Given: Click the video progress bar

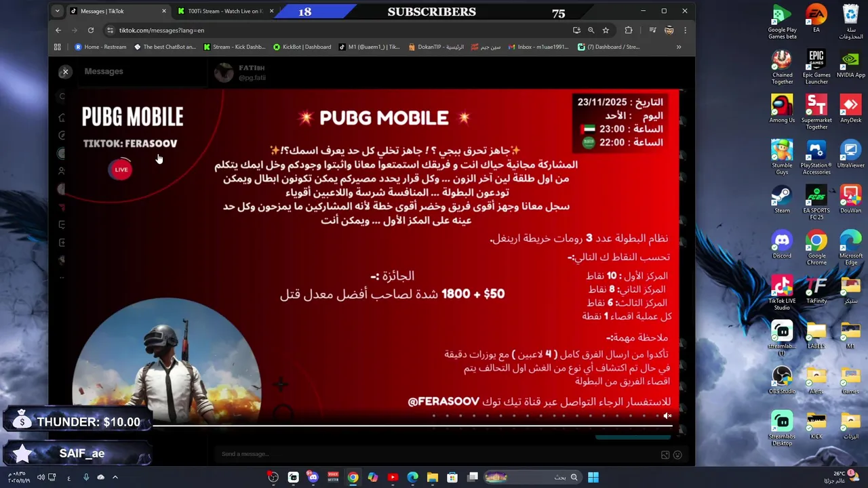Looking at the screenshot, I should click(x=412, y=426).
